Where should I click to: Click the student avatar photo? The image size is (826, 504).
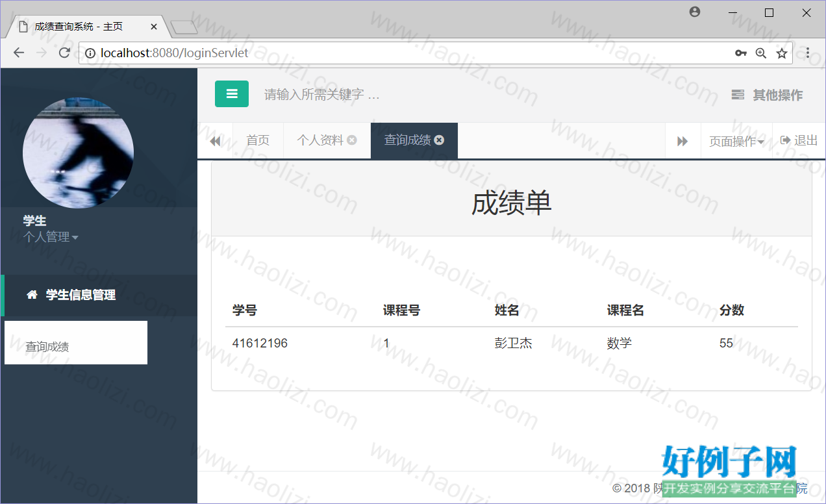(78, 153)
